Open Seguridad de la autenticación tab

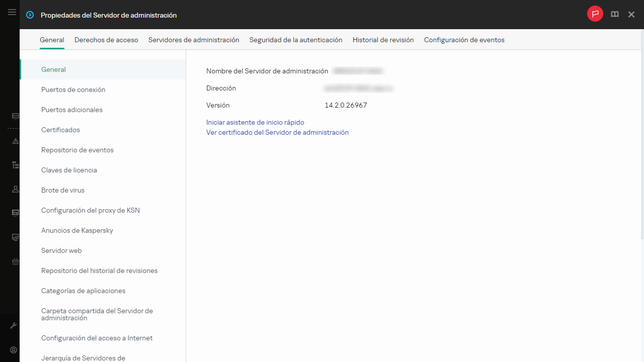tap(296, 40)
